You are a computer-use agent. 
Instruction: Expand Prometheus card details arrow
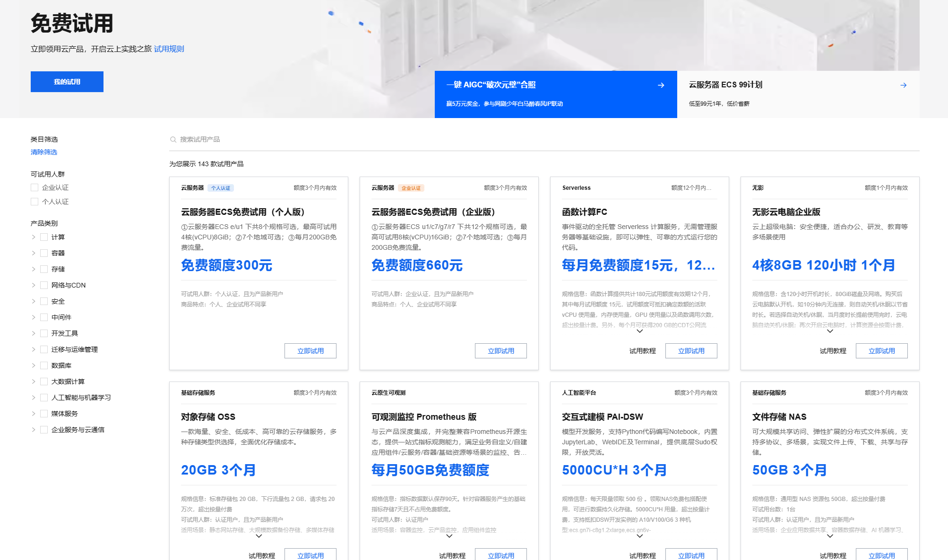(449, 536)
